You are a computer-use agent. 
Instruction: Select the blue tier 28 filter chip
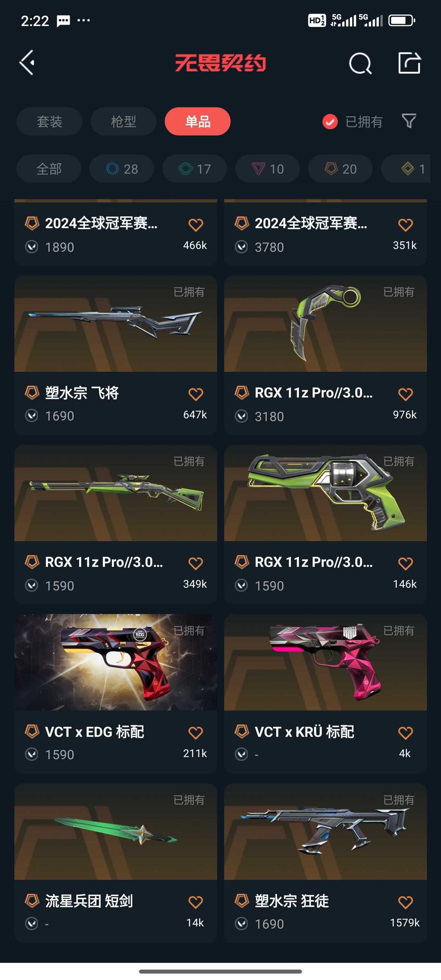coord(122,169)
